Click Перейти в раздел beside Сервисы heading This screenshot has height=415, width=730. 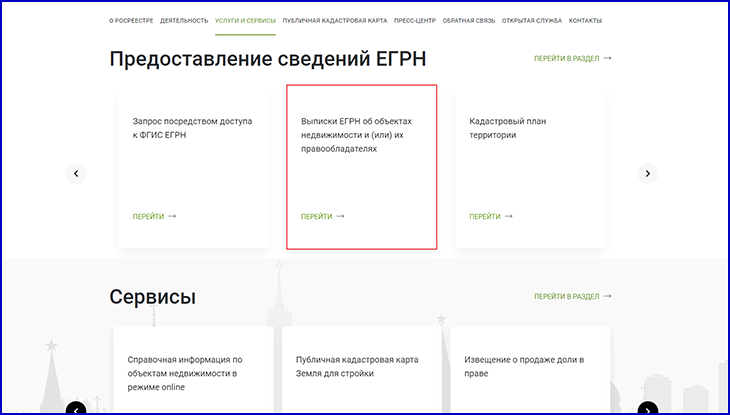tap(572, 297)
